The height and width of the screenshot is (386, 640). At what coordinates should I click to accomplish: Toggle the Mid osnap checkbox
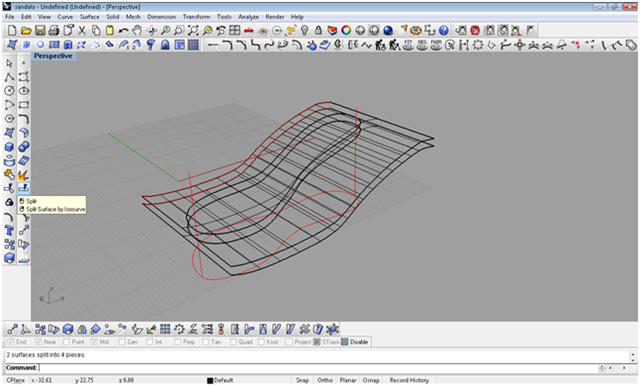coord(94,342)
